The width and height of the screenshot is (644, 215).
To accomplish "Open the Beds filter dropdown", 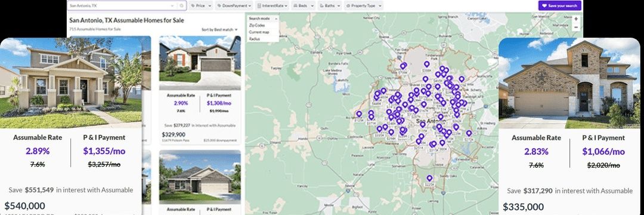I will click(303, 6).
